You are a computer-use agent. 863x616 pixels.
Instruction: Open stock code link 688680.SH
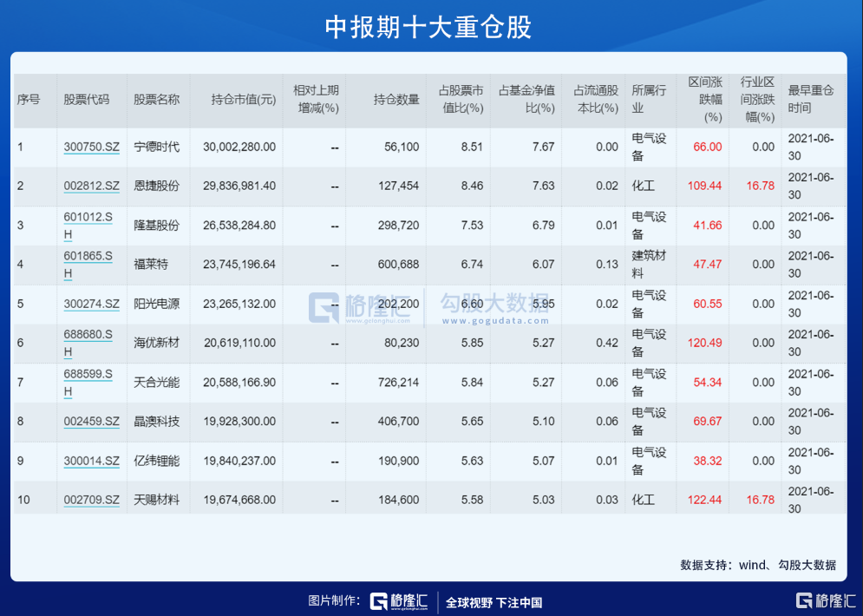[88, 343]
